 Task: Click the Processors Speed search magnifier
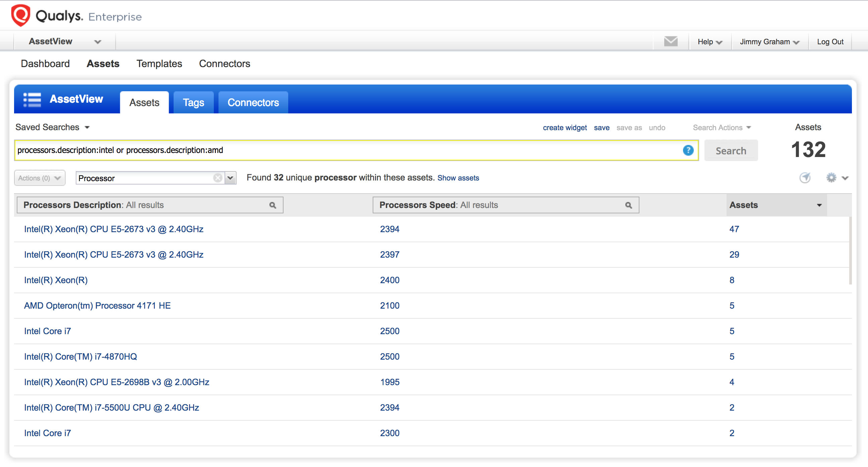[628, 205]
